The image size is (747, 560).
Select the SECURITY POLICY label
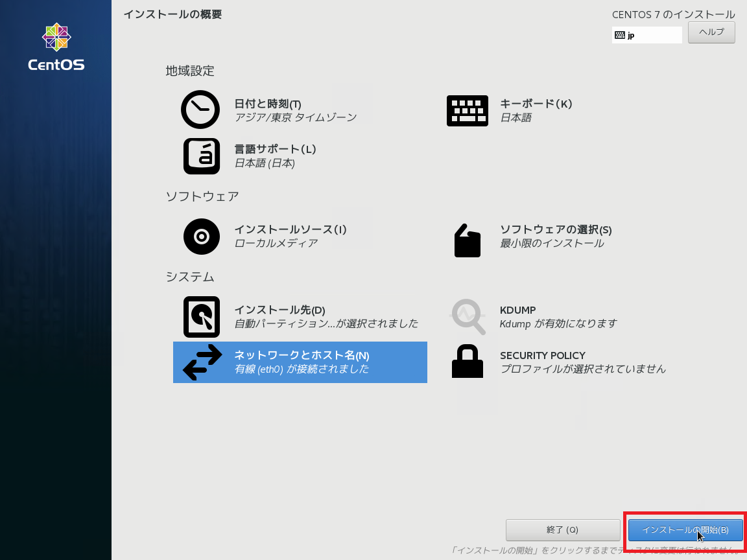543,355
